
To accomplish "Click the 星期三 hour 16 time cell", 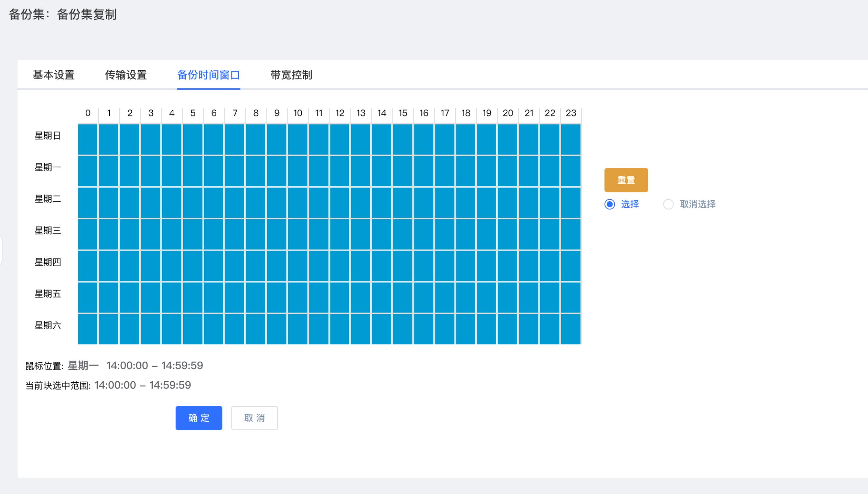I will point(424,234).
